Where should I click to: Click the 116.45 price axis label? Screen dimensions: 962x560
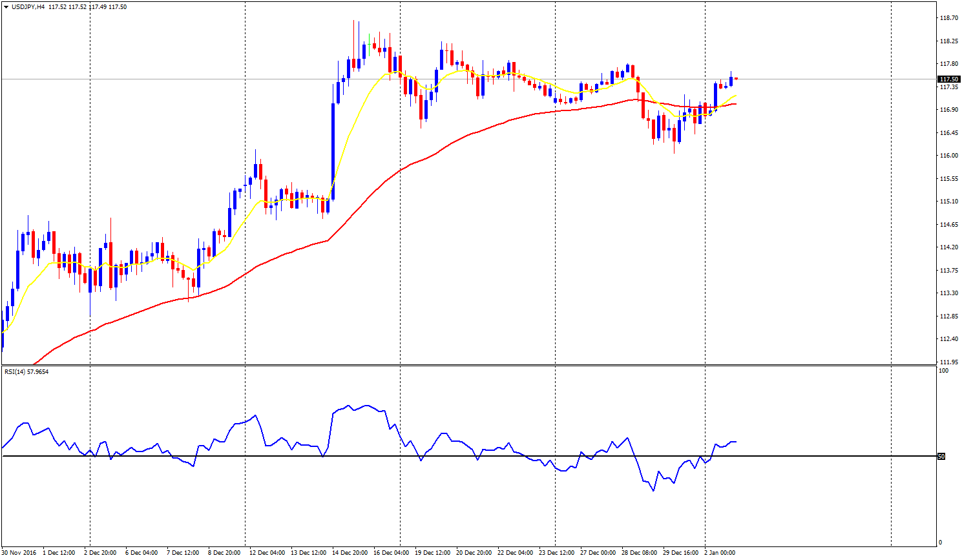pos(949,133)
